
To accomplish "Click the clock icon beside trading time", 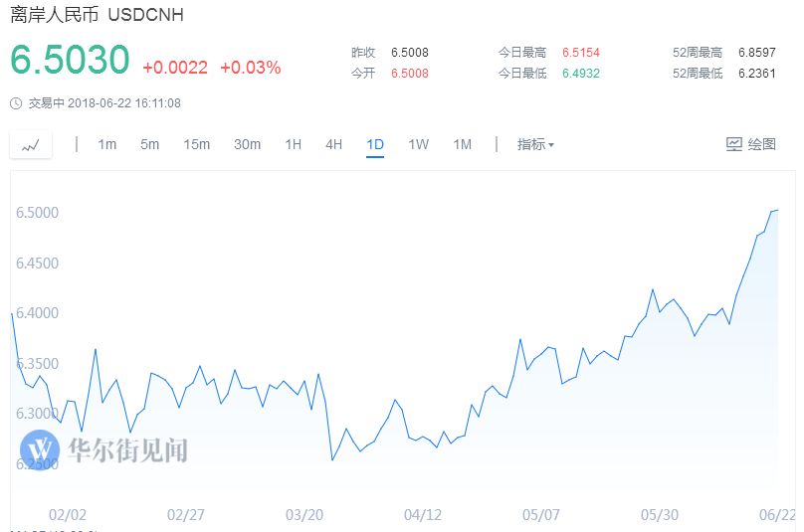I will (x=15, y=103).
